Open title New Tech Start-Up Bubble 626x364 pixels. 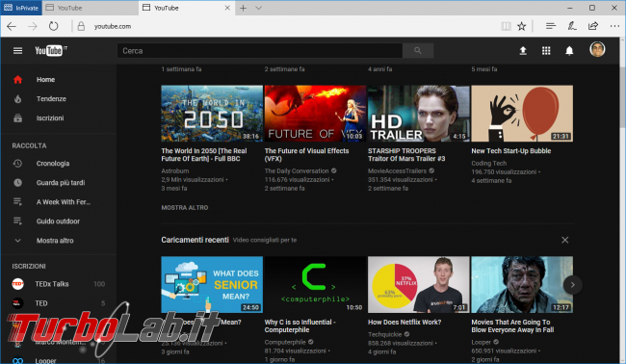point(511,151)
